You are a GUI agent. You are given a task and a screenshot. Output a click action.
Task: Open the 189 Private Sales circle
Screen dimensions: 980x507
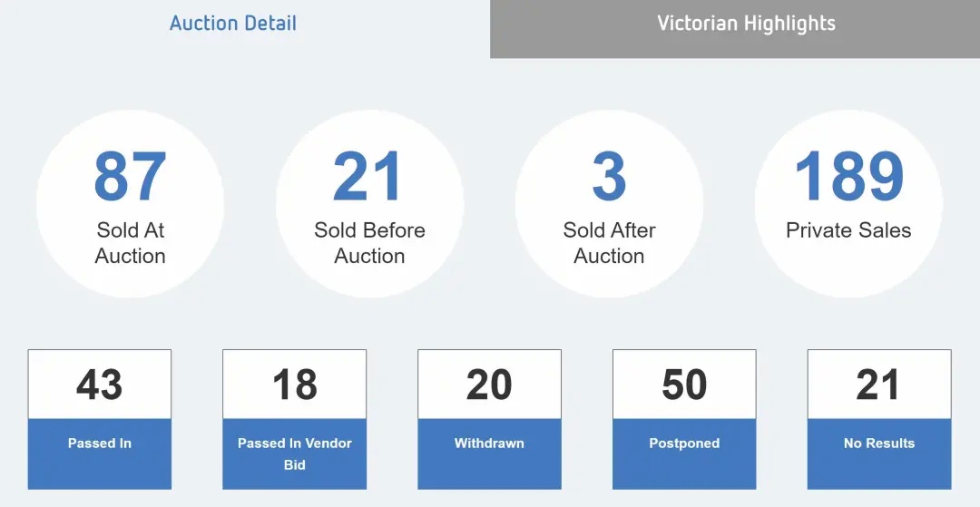(848, 203)
